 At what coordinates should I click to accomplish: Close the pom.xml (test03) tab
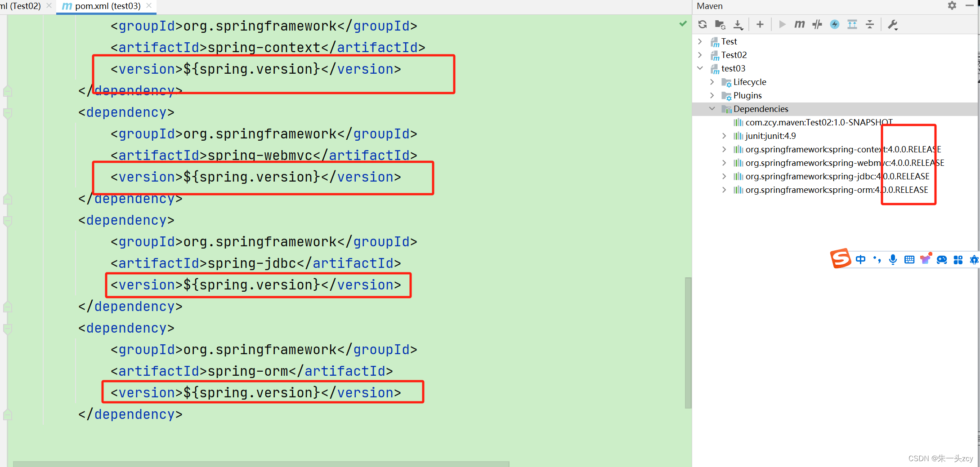click(149, 5)
